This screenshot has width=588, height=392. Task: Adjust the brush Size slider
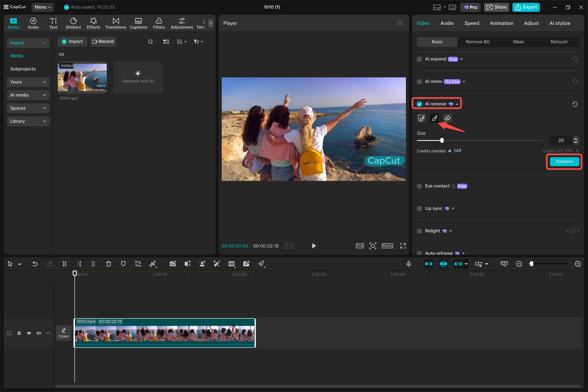442,140
